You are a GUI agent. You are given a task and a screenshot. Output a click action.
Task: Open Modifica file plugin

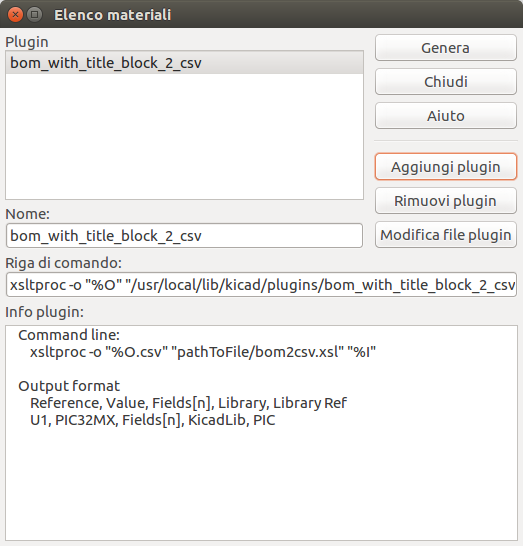[x=446, y=235]
